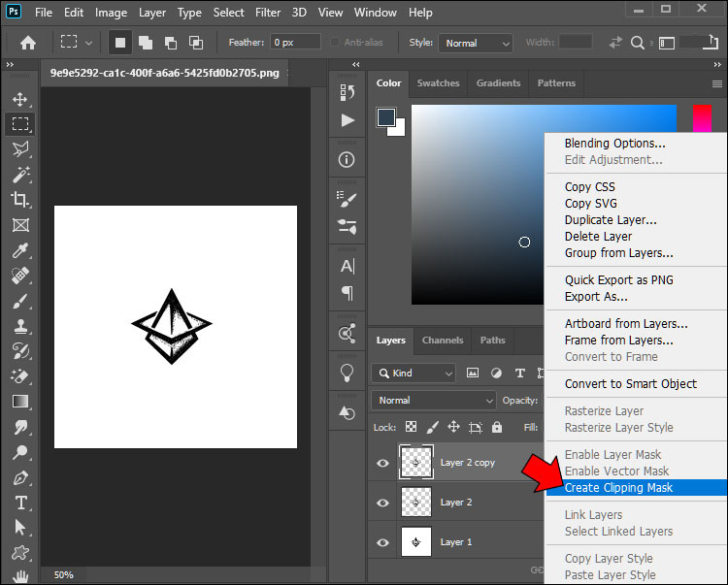Viewport: 728px width, 585px height.
Task: Select the Custom Shape tool
Action: tap(20, 553)
